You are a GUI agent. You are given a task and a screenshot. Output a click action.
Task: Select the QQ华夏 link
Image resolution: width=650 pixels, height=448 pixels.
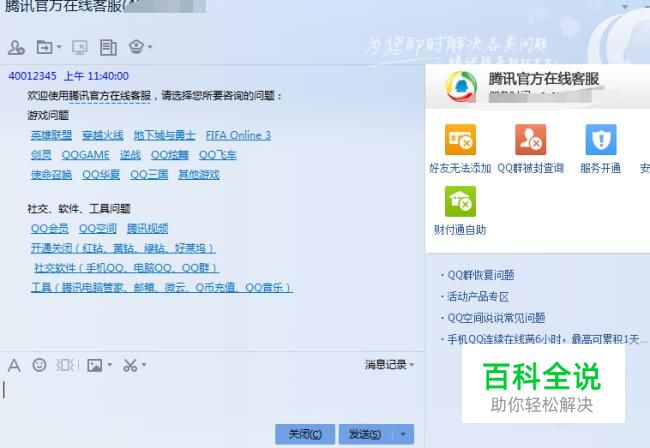click(101, 175)
